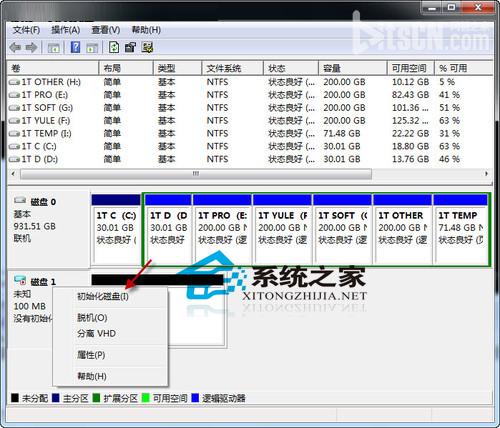Image resolution: width=500 pixels, height=428 pixels.
Task: Click the 931.51 GB label under 磁盘 0
Action: coord(35,226)
